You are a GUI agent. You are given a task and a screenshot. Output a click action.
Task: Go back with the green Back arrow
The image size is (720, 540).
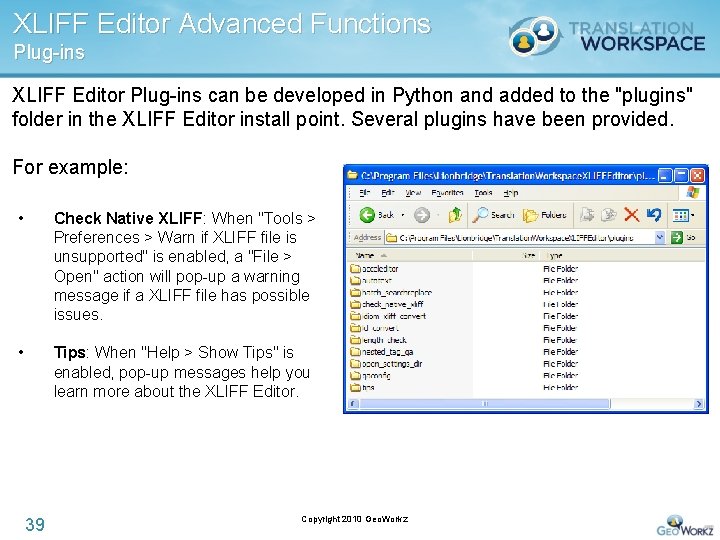(x=376, y=214)
